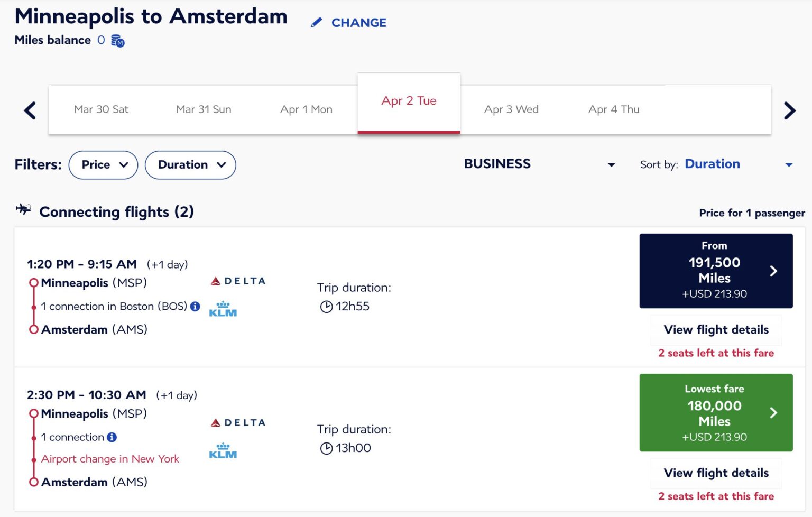Image resolution: width=812 pixels, height=517 pixels.
Task: Choose the Lowest fare 180,000 Miles
Action: 716,413
